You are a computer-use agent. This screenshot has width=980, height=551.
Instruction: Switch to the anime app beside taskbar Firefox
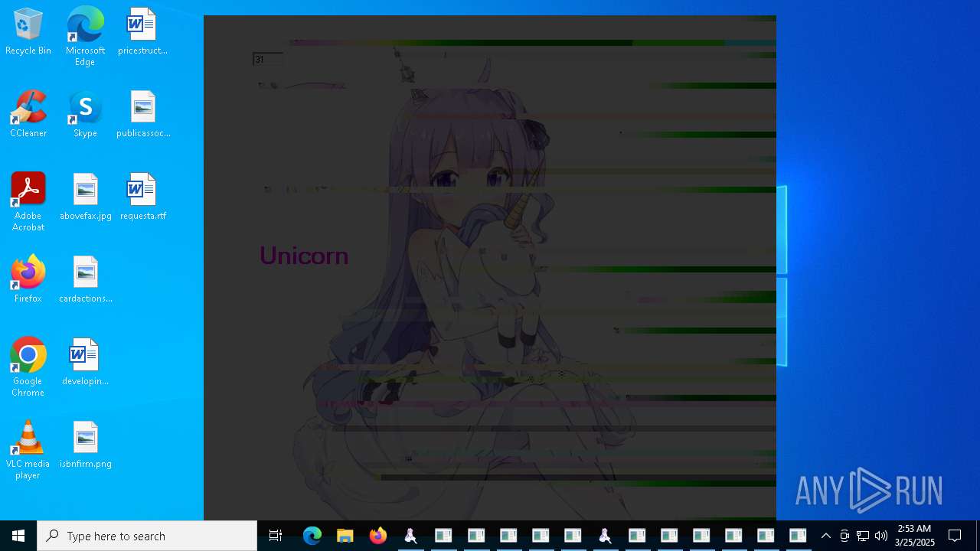(410, 536)
